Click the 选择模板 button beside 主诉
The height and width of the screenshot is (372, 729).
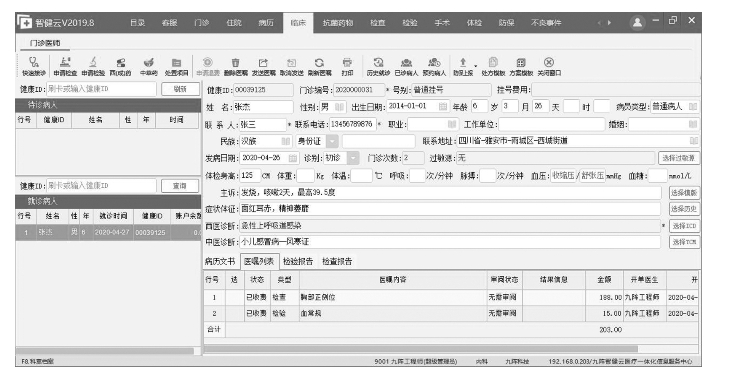[684, 193]
